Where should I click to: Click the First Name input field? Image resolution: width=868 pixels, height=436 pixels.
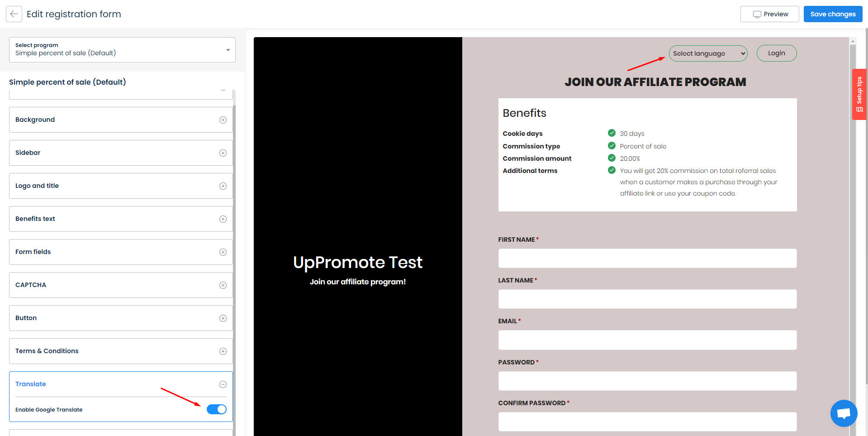[x=647, y=258]
